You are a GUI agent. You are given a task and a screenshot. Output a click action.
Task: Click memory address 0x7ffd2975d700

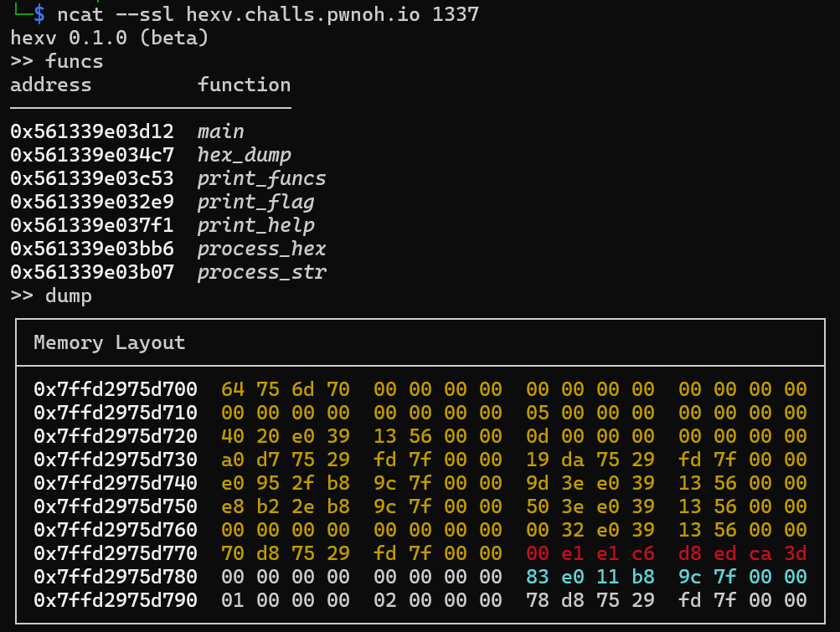click(116, 389)
